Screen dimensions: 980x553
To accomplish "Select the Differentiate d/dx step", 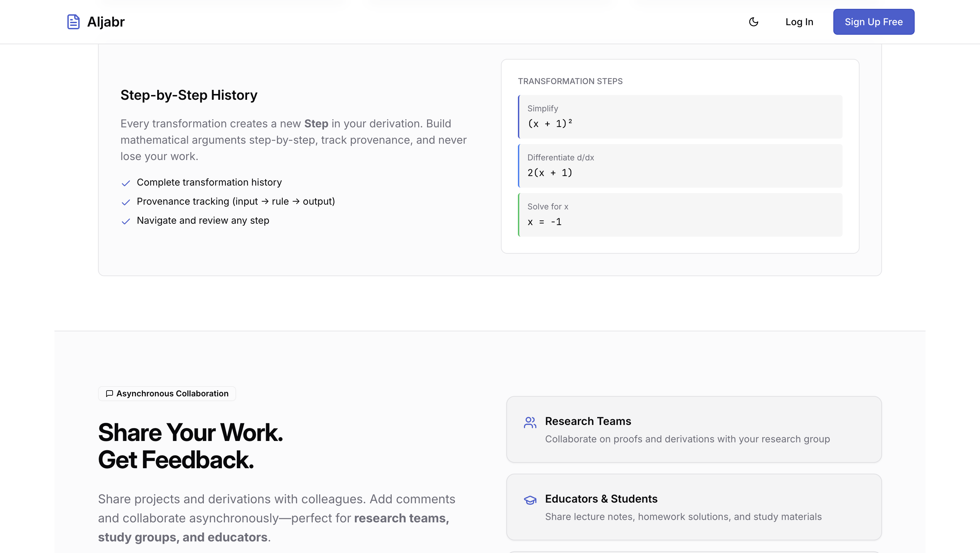I will (680, 165).
